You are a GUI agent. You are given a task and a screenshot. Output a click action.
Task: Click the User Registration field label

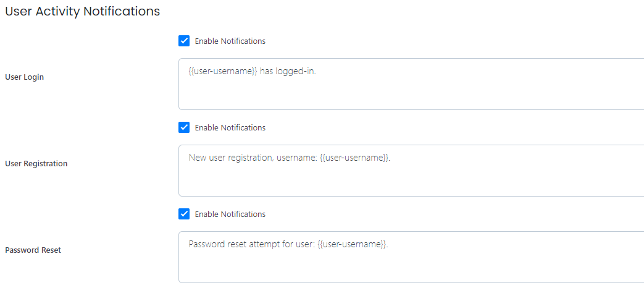coord(36,163)
